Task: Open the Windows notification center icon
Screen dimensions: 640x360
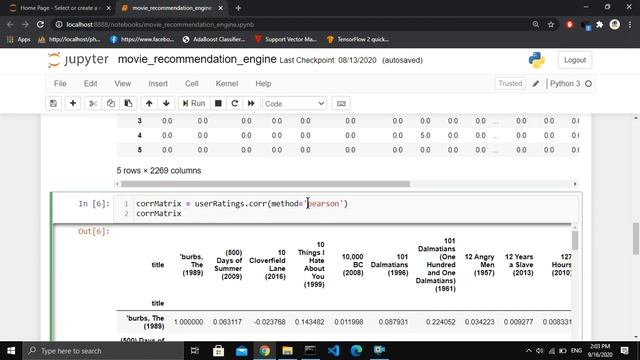Action: pyautogui.click(x=624, y=351)
